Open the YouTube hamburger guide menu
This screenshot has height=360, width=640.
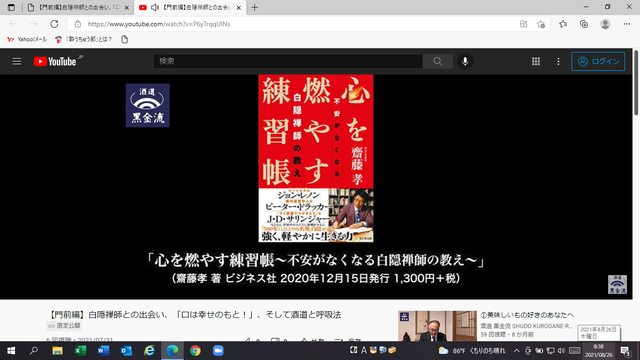point(17,62)
